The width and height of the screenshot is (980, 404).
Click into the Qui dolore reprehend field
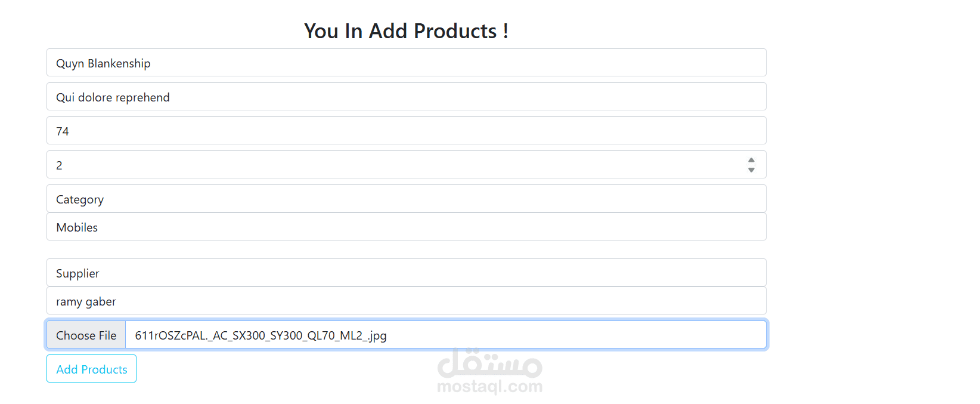[406, 97]
